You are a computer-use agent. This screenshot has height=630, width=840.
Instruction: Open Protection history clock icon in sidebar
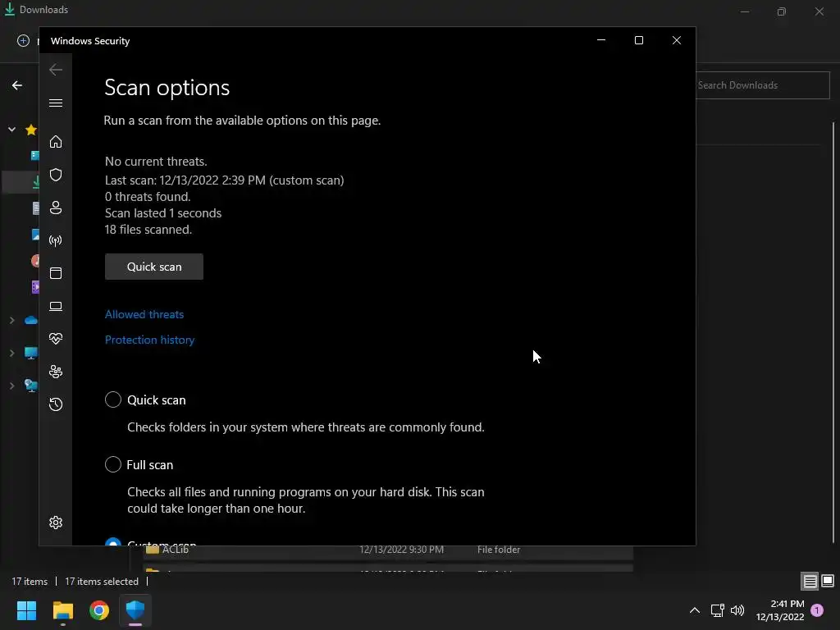[x=56, y=404]
